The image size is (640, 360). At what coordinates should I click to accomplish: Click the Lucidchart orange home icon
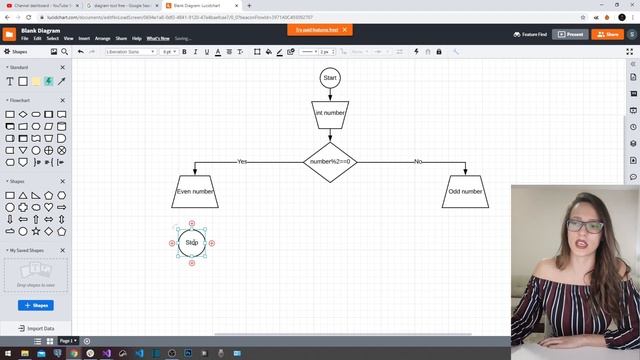pyautogui.click(x=9, y=34)
